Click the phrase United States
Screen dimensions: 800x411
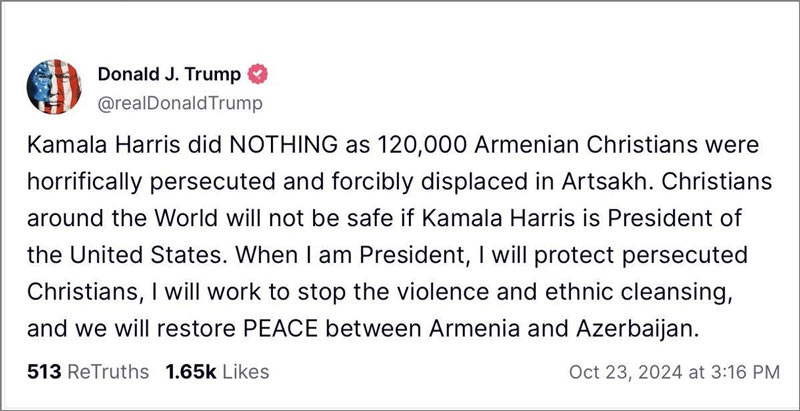click(x=145, y=255)
